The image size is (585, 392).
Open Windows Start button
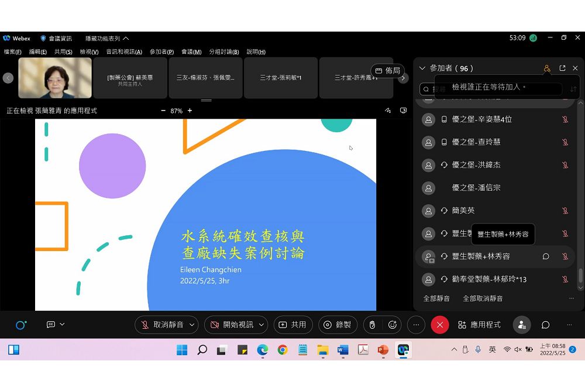click(x=182, y=350)
